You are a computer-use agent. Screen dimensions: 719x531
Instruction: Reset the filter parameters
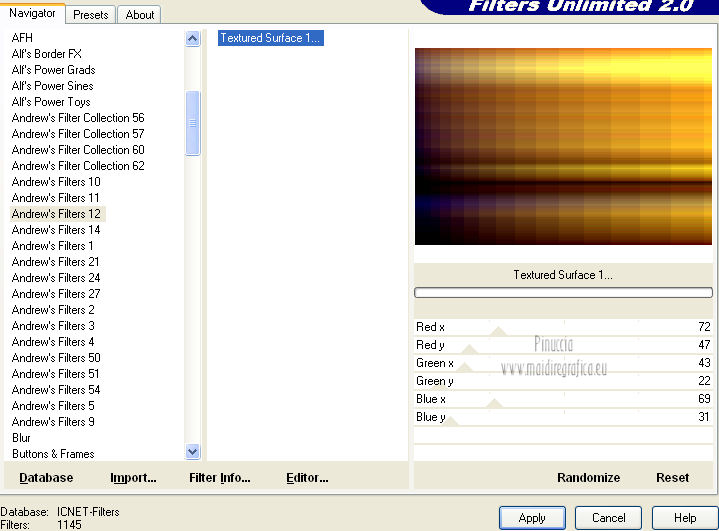pos(672,478)
